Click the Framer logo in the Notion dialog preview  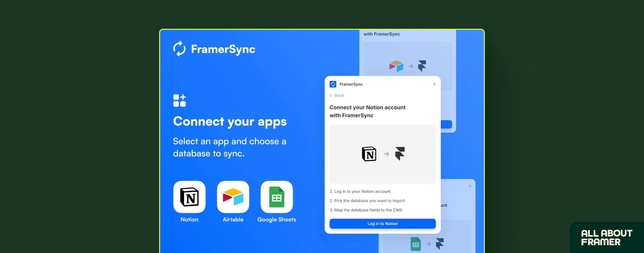(x=400, y=154)
